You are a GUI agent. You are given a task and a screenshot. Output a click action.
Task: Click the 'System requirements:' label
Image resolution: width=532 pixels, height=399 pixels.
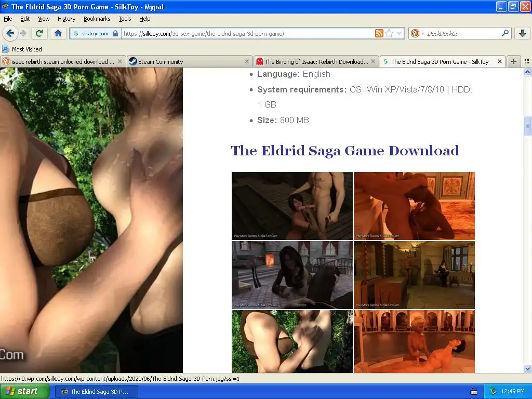coord(302,89)
